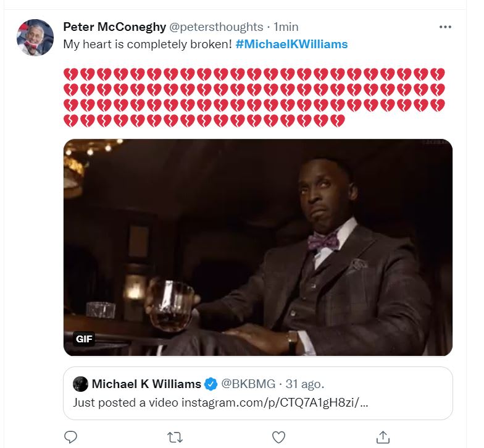
Task: Click the @petersthoughts handle
Action: pyautogui.click(x=216, y=27)
